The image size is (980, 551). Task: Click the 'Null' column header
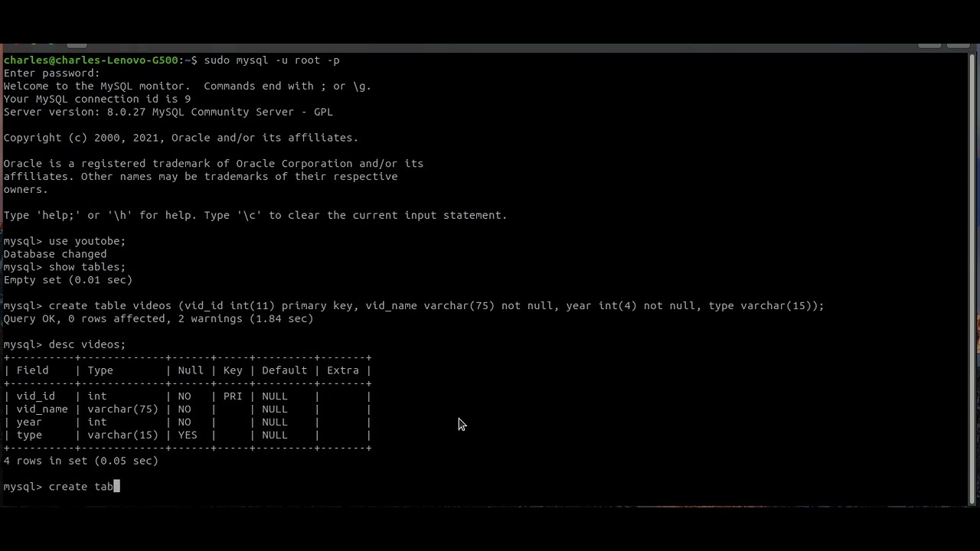191,370
